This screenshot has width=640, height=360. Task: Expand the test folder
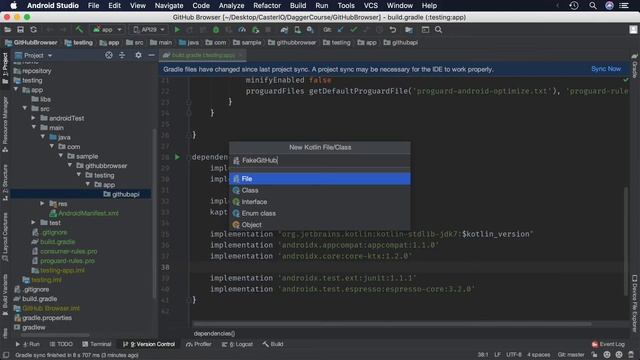(33, 222)
